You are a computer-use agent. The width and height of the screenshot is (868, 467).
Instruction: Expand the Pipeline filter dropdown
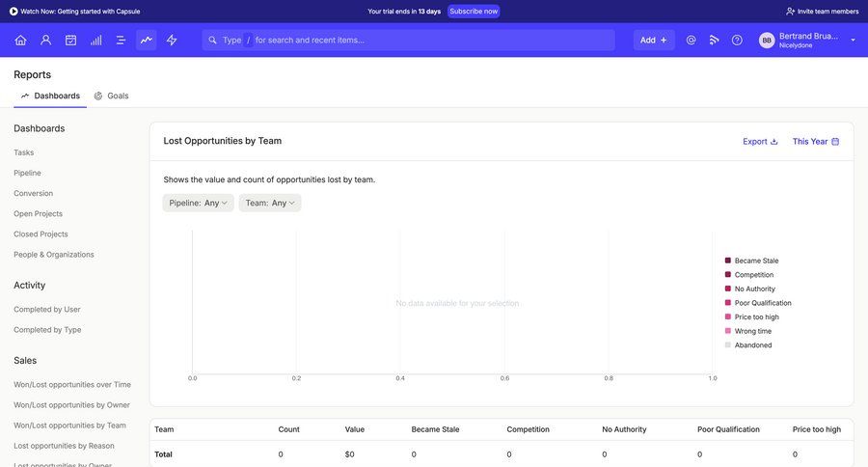tap(198, 203)
